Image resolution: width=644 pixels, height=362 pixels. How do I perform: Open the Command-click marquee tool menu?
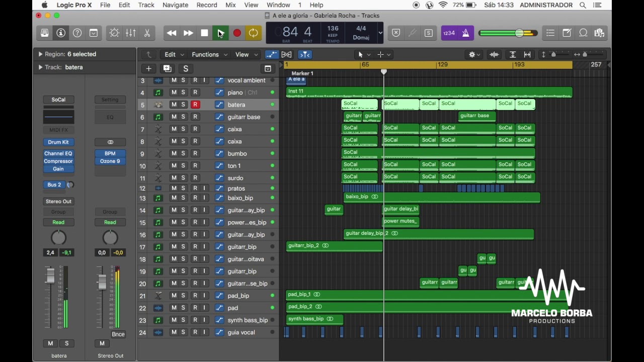click(x=384, y=54)
